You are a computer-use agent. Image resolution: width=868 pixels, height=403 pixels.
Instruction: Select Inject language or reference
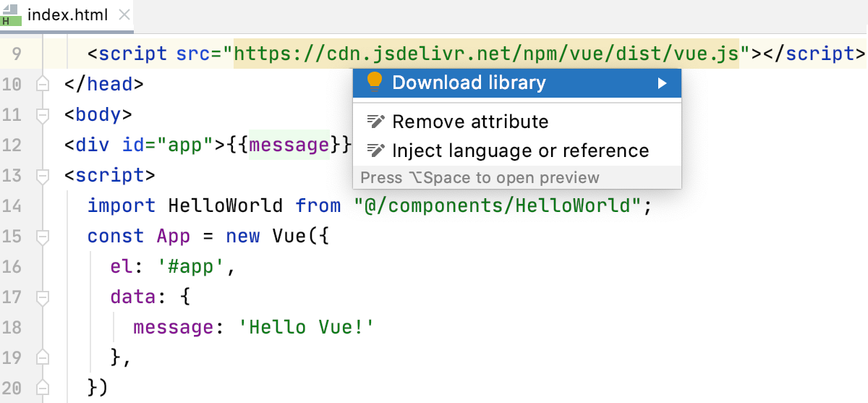(x=520, y=150)
